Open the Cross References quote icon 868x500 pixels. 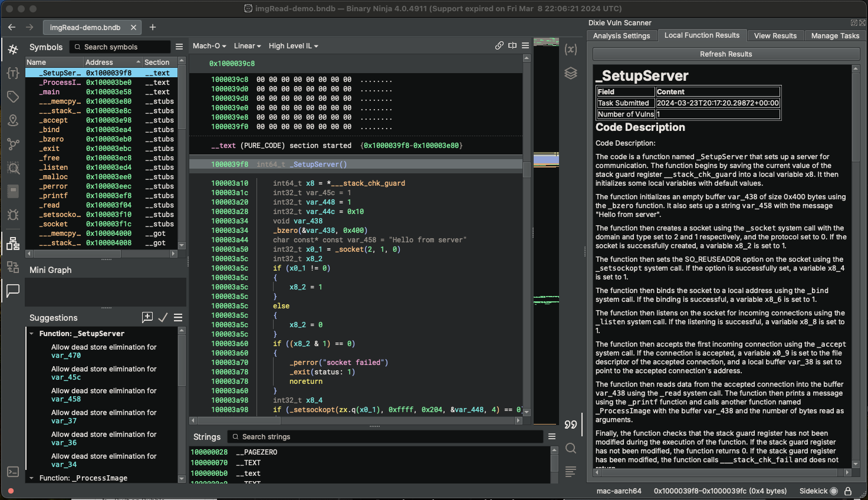pyautogui.click(x=570, y=425)
